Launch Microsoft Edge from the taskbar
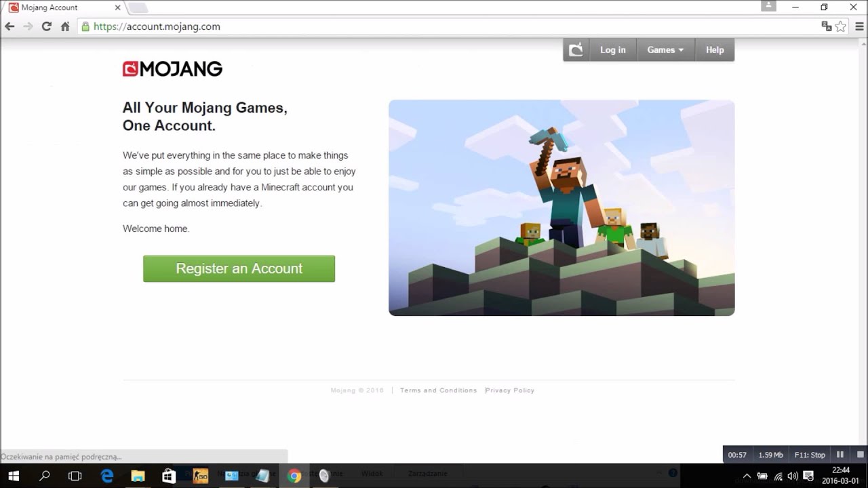The height and width of the screenshot is (488, 868). pos(107,476)
